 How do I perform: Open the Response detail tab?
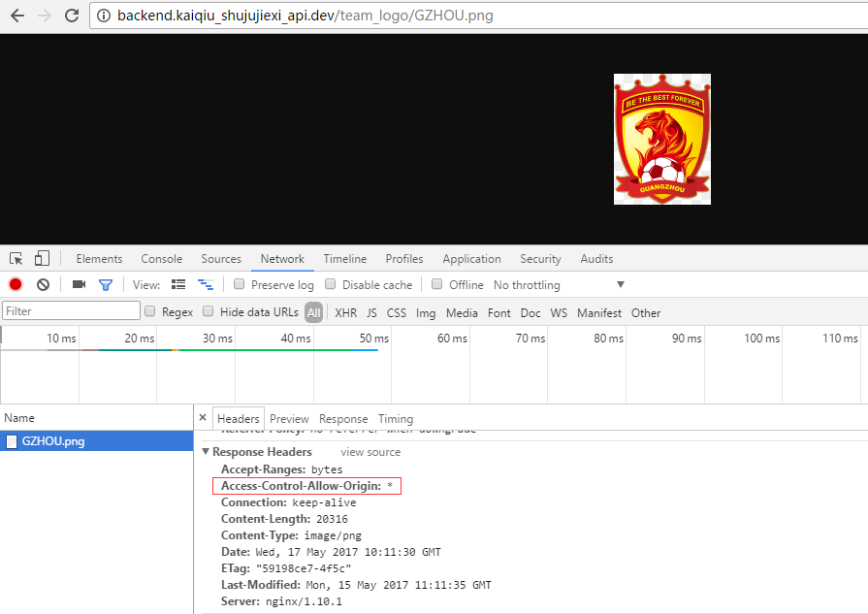(343, 419)
